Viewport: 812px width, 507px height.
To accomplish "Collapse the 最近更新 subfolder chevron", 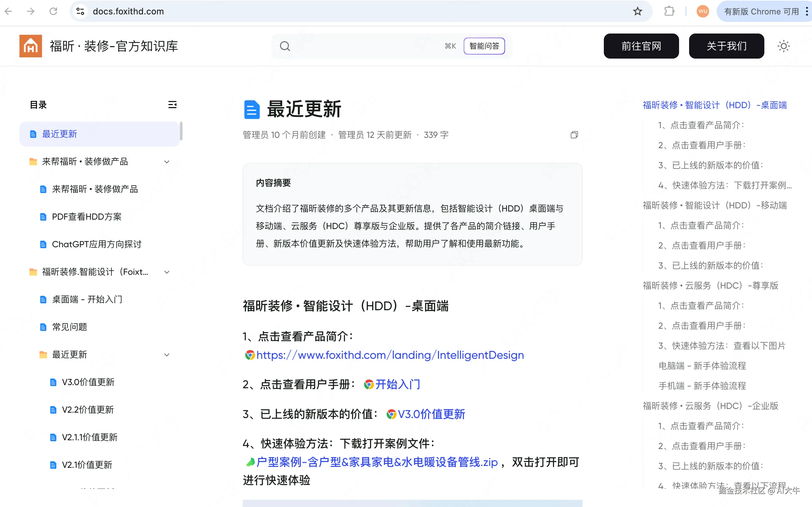I will [x=167, y=355].
